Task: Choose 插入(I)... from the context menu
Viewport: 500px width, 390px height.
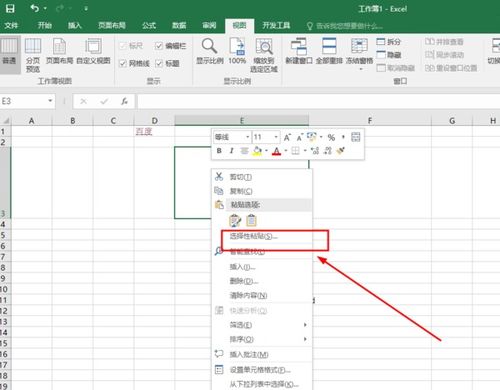Action: [x=262, y=267]
